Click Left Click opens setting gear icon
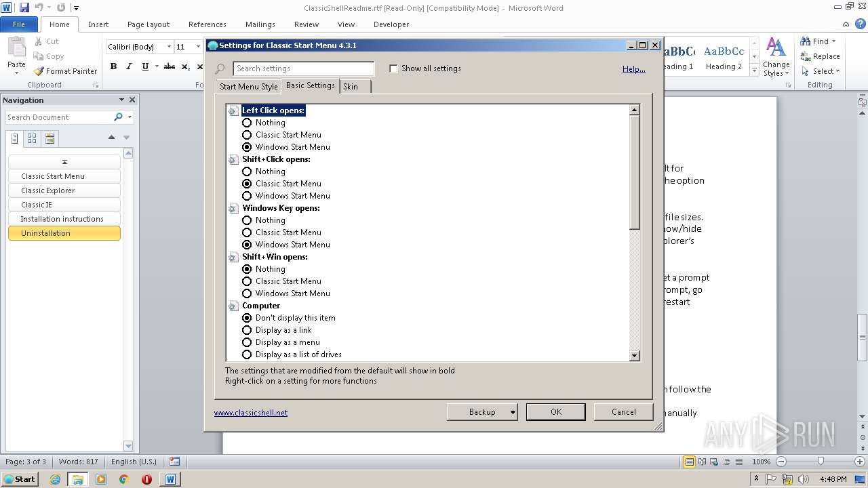 coord(233,110)
